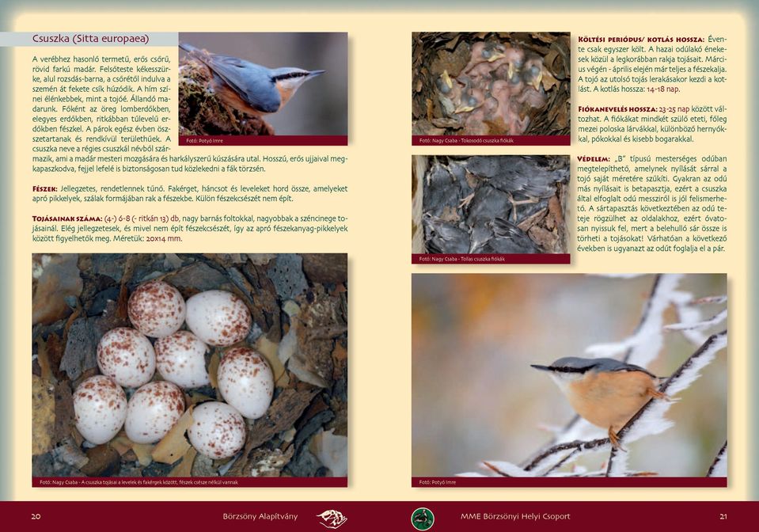The height and width of the screenshot is (532, 759).
Task: Click the 'Fiókanevelés hossza:' label
Action: [x=617, y=109]
